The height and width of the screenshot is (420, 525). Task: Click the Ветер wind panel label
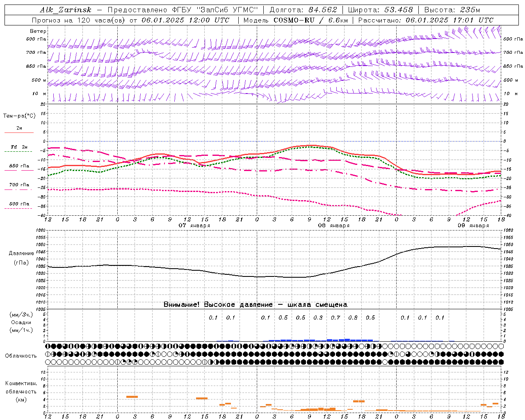click(x=38, y=31)
